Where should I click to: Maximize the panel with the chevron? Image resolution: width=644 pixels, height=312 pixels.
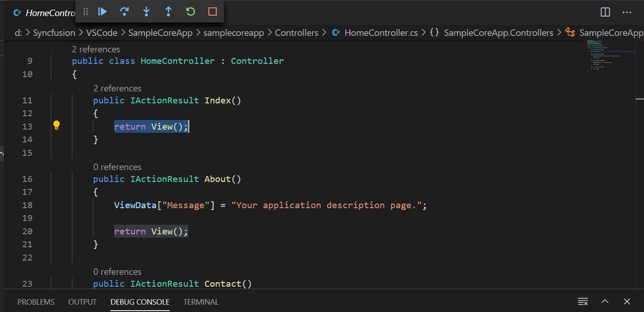pyautogui.click(x=604, y=301)
